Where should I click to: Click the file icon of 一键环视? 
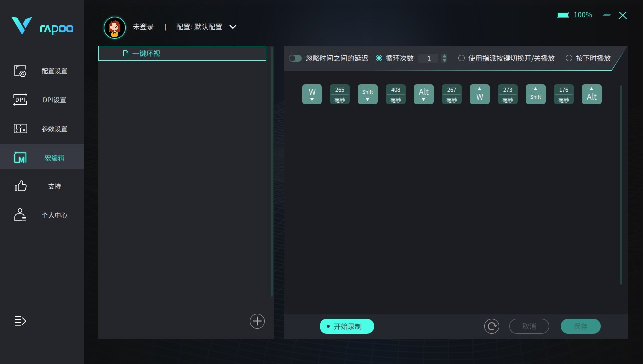click(126, 53)
